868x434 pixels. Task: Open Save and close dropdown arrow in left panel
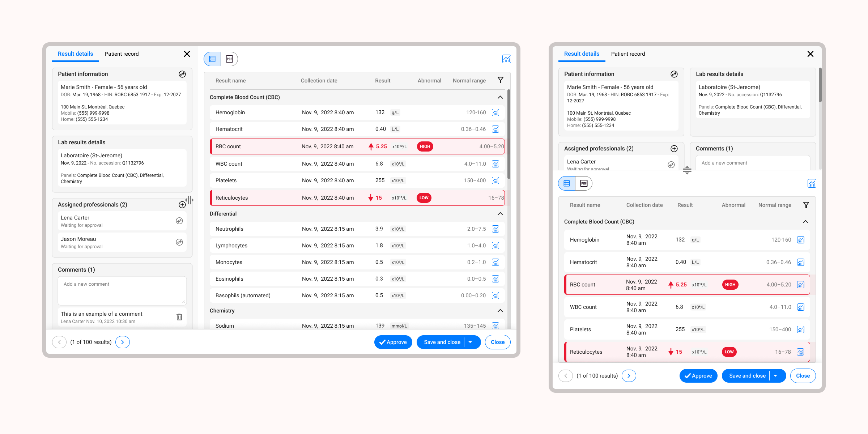tap(471, 342)
